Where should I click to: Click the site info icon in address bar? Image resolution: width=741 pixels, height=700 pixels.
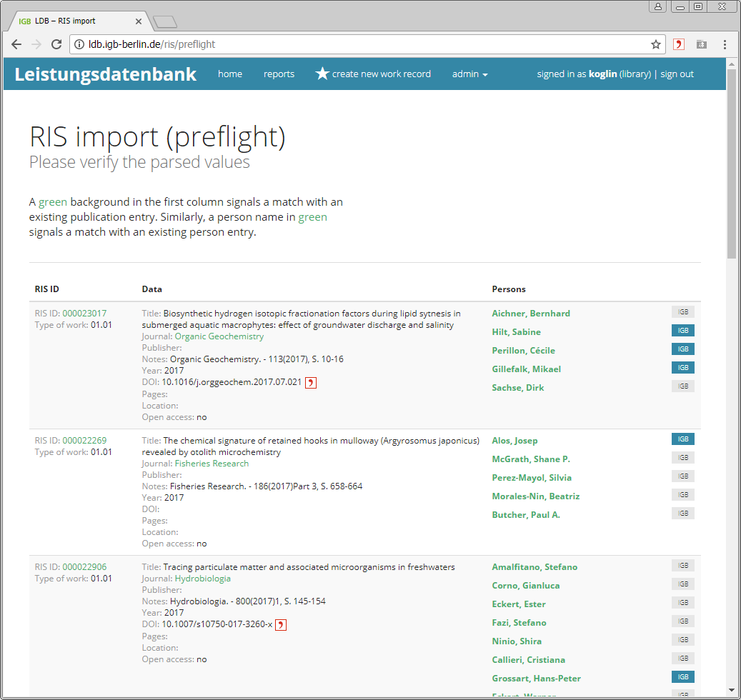click(79, 44)
